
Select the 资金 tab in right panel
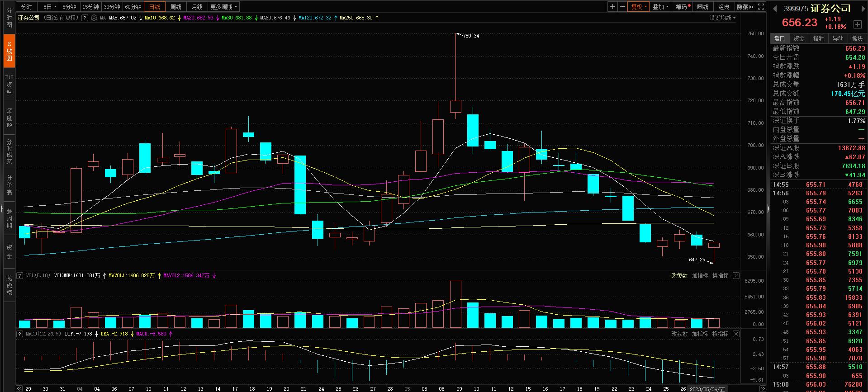coord(799,38)
